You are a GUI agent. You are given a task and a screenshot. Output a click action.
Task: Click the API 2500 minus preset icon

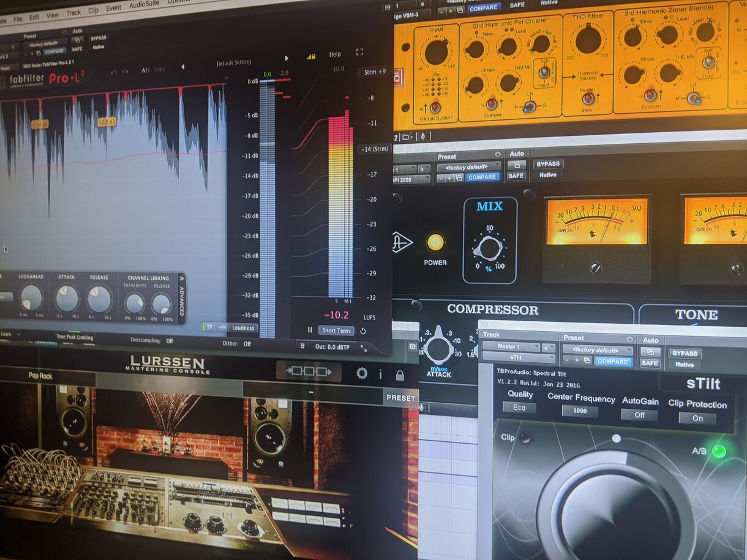441,177
